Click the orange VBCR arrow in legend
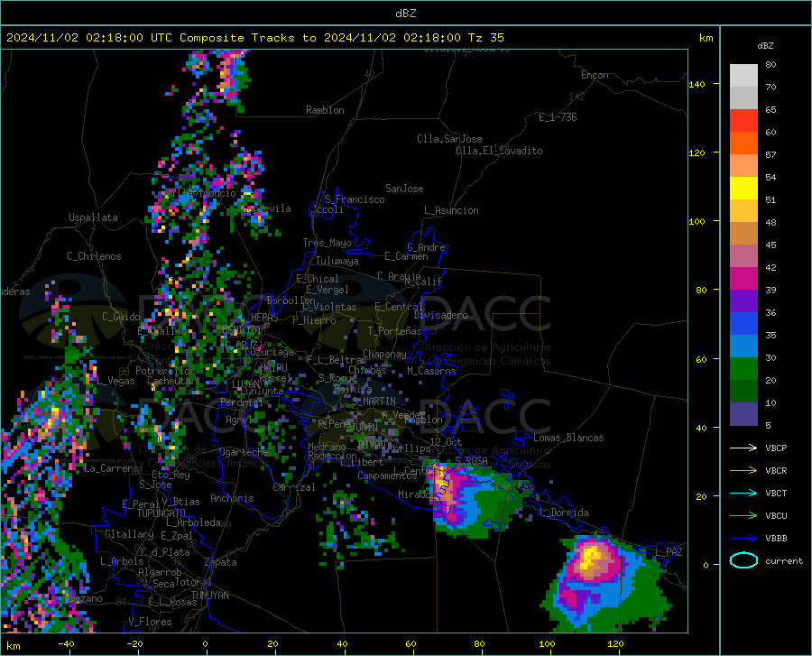The height and width of the screenshot is (656, 812). click(743, 471)
